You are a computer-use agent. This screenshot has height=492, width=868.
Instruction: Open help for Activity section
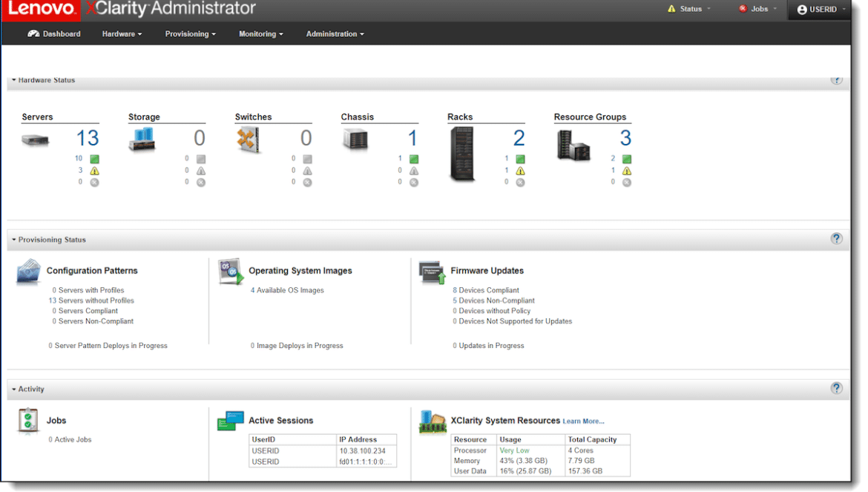(836, 389)
